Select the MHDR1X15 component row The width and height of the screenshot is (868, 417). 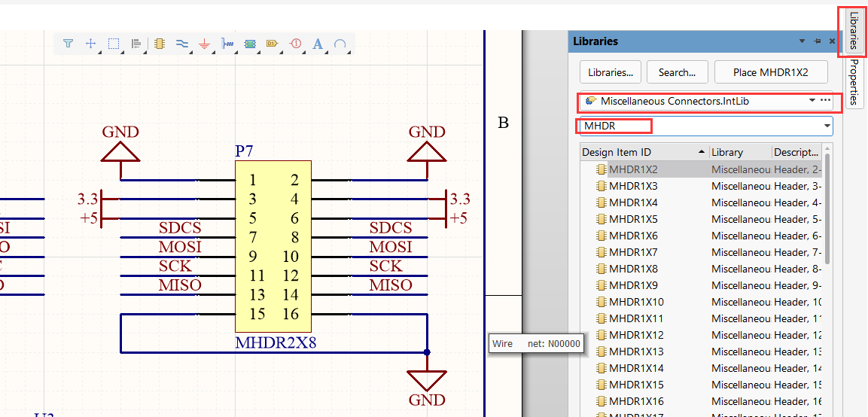click(x=701, y=385)
